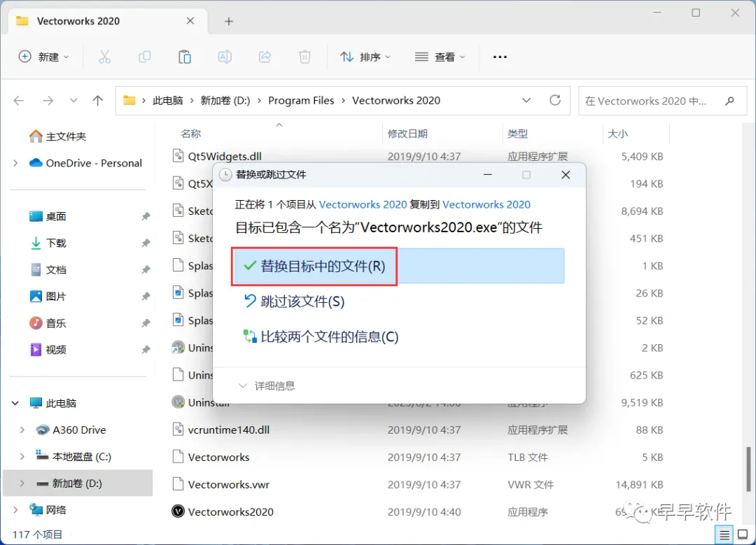756x545 pixels.
Task: Expand 详细信息 in the dialog
Action: tap(267, 385)
